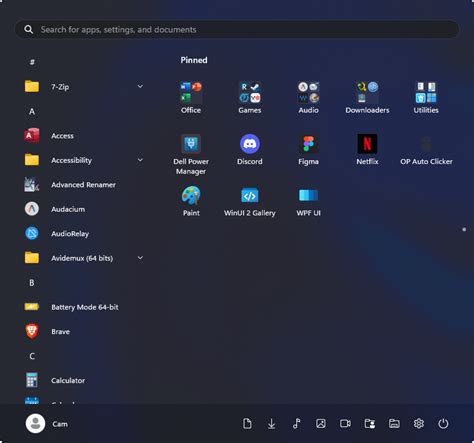Launch Dell Power Manager
Screen dimensions: 474x443
click(x=191, y=154)
